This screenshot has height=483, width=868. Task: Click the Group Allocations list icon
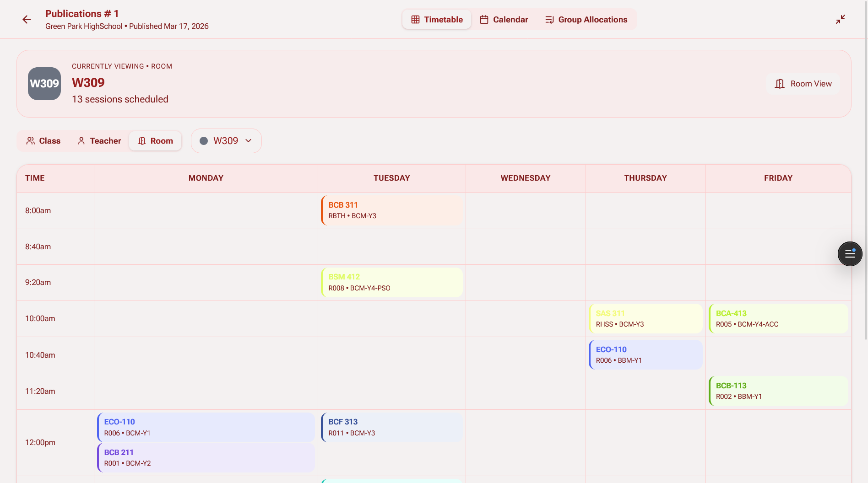[549, 20]
